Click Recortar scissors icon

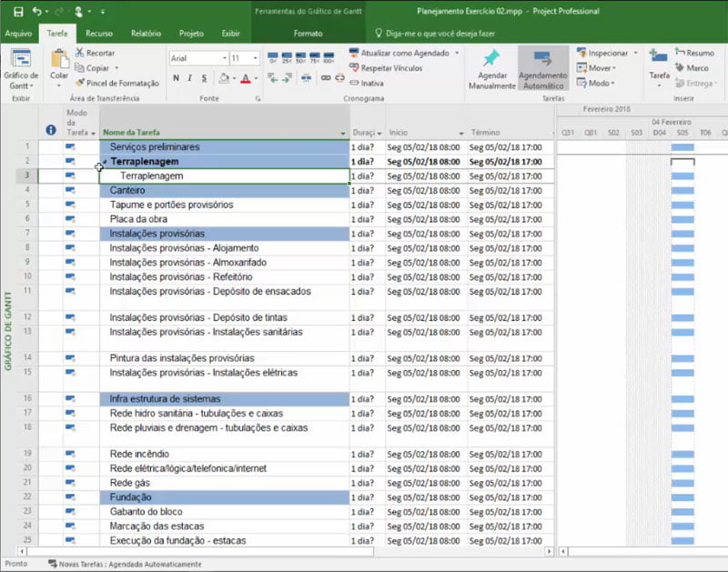click(81, 54)
